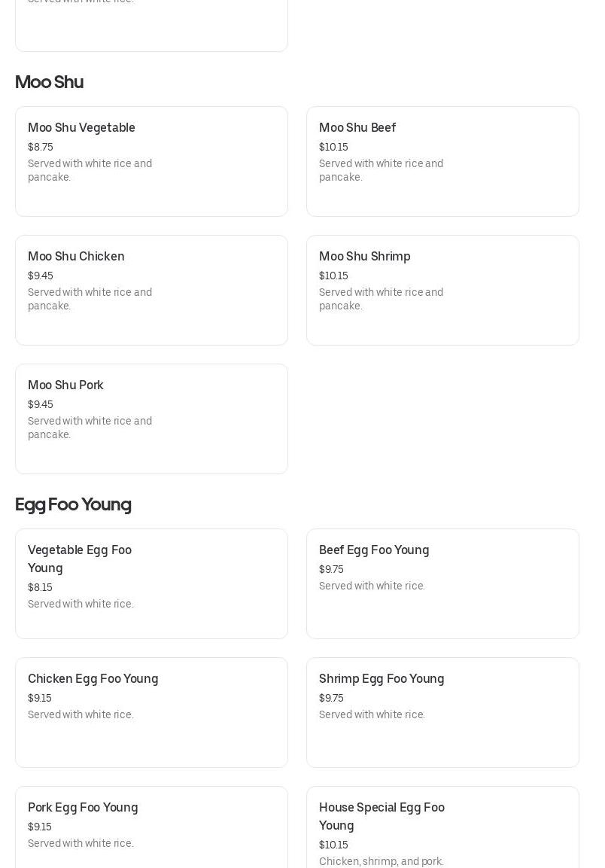Click Beef Egg Foo Young card
This screenshot has width=605, height=868.
[442, 583]
